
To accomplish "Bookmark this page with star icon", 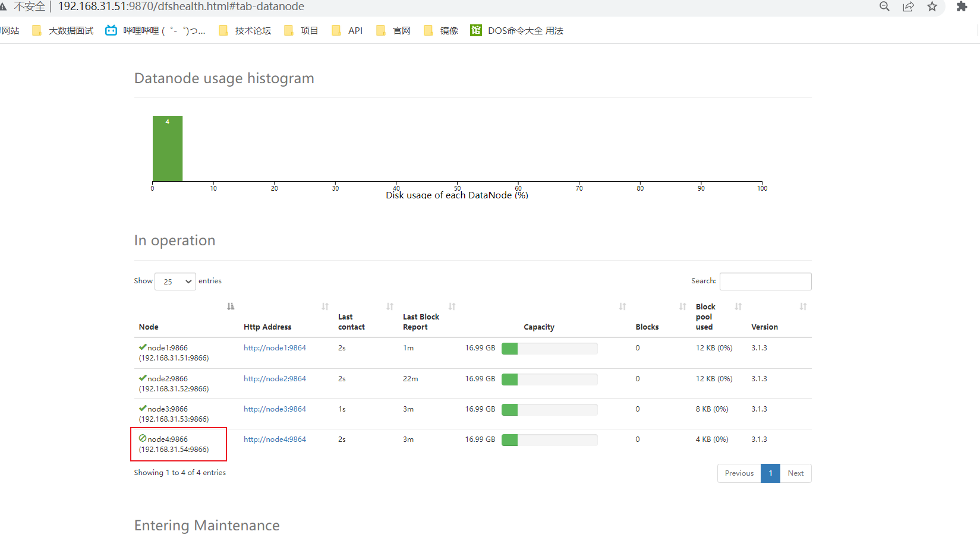I will (932, 7).
